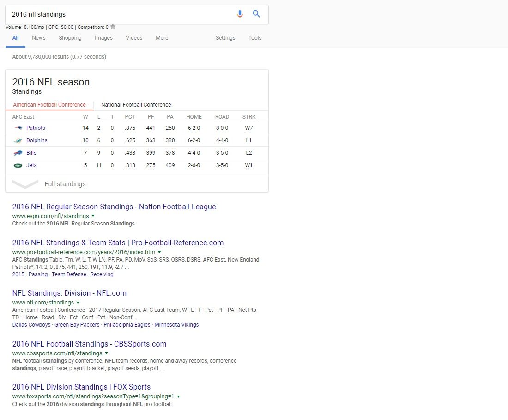This screenshot has width=508, height=420.
Task: Open the CBSSports.com Football Standings result
Action: pyautogui.click(x=90, y=344)
